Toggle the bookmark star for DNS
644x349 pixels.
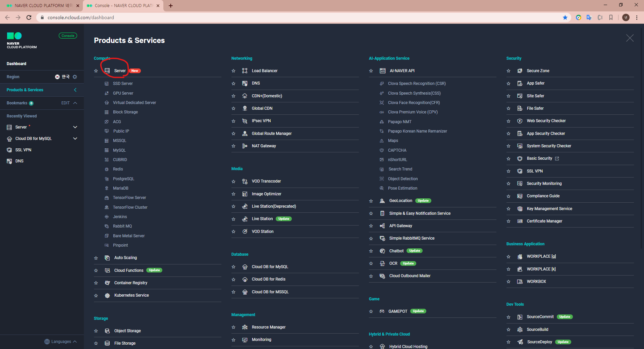click(233, 83)
